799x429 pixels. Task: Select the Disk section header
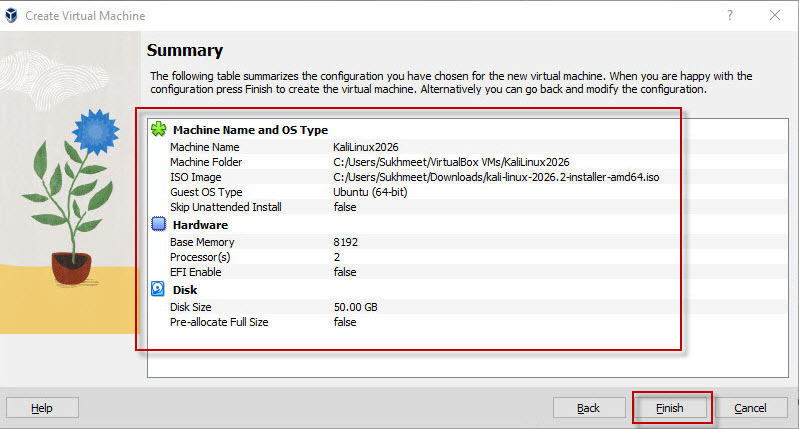click(185, 290)
